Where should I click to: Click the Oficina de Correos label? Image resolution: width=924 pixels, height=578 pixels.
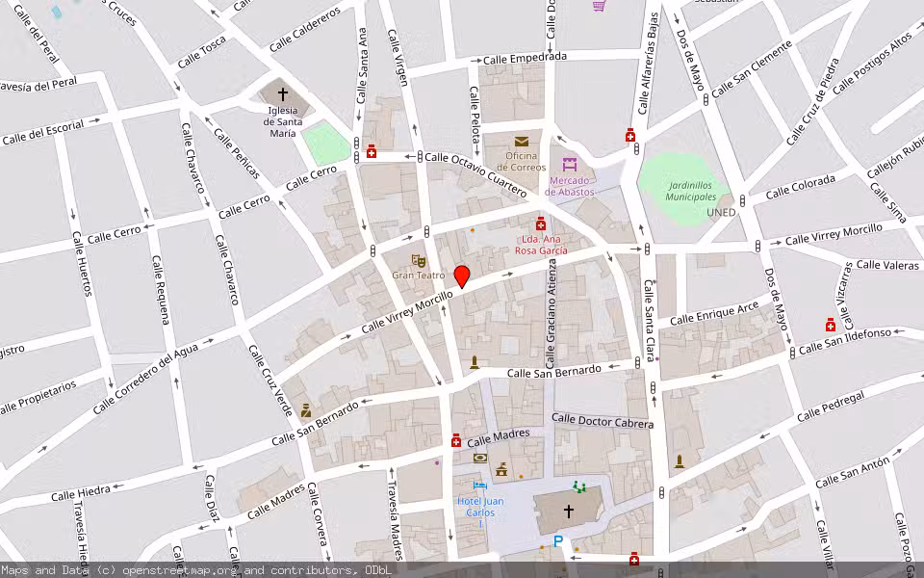[x=522, y=162]
